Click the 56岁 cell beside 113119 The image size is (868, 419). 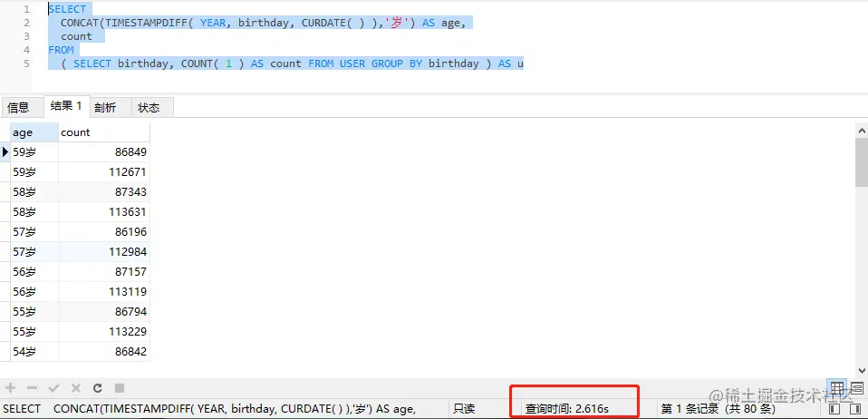[x=34, y=291]
